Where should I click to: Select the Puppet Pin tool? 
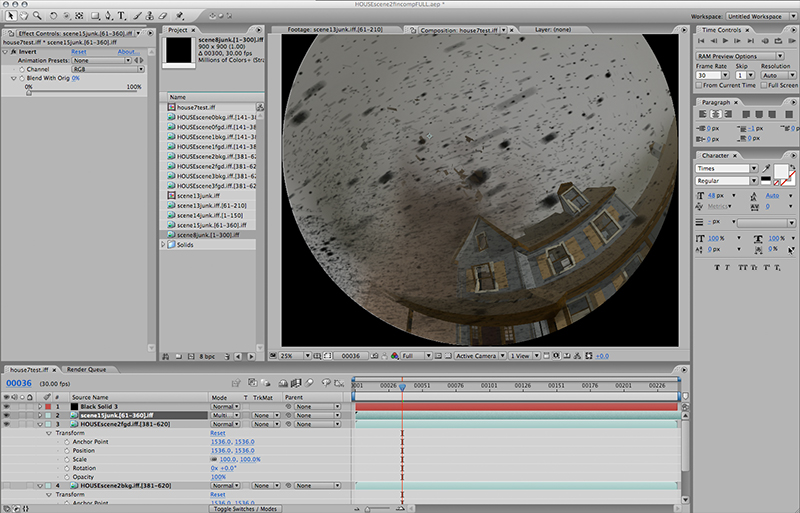click(x=179, y=16)
